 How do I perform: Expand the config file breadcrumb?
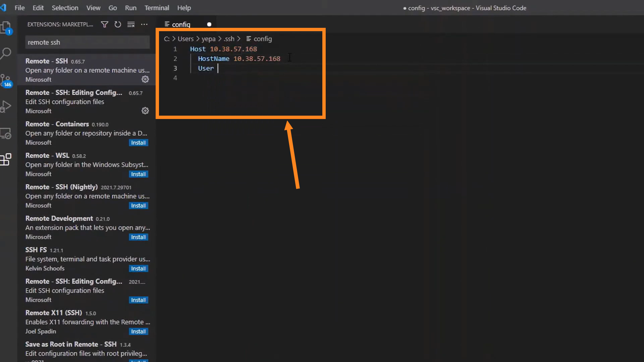click(259, 39)
